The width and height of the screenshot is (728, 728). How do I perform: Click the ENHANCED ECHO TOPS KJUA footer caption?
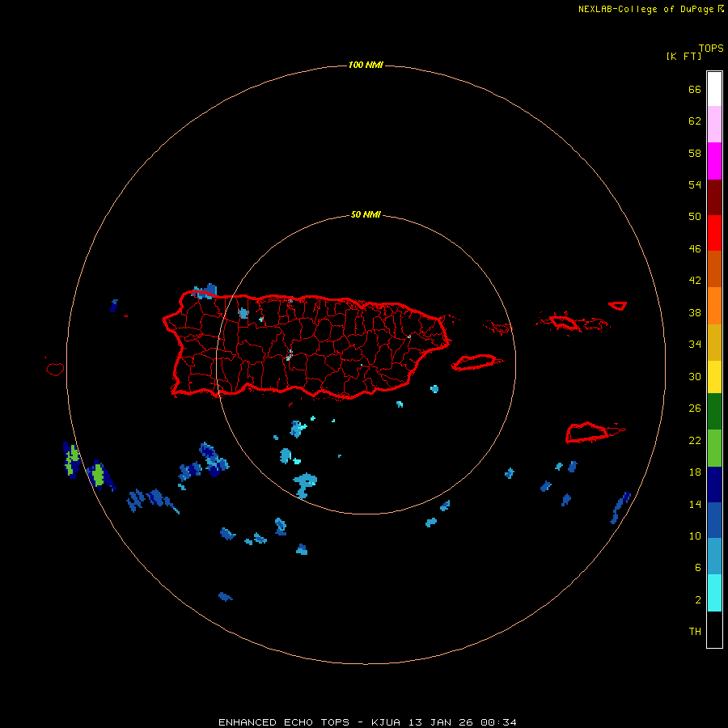[367, 722]
